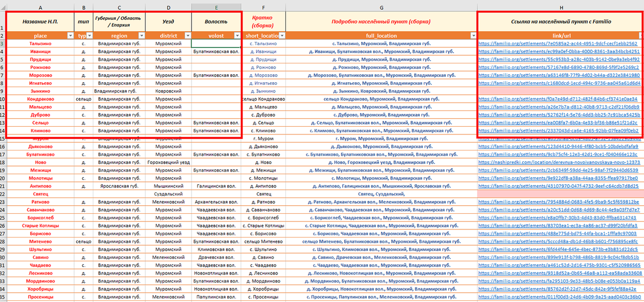The image size is (644, 302).
Task: Click the 'Архангельская вол.' volost cell
Action: coord(216,202)
